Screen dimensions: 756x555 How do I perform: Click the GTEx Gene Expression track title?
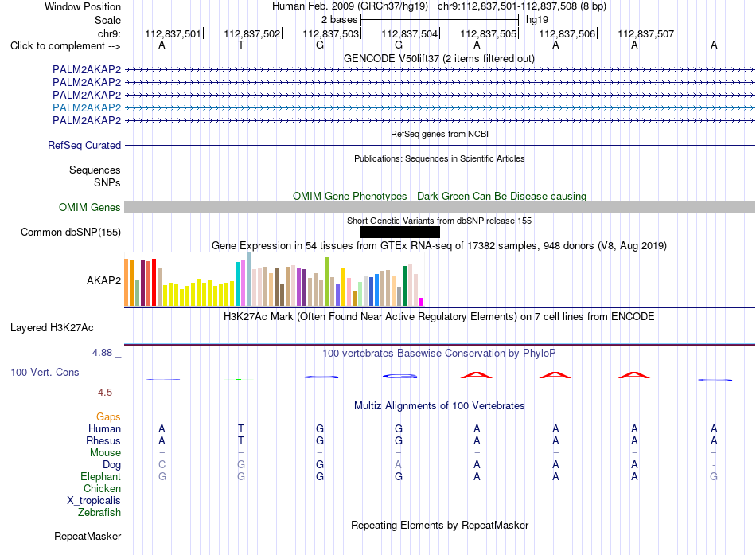[x=439, y=245]
